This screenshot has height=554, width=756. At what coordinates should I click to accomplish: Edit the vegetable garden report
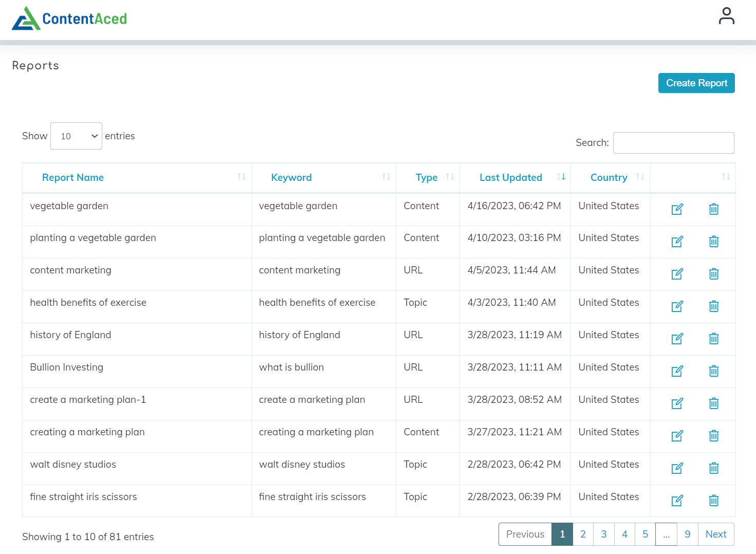pyautogui.click(x=677, y=209)
